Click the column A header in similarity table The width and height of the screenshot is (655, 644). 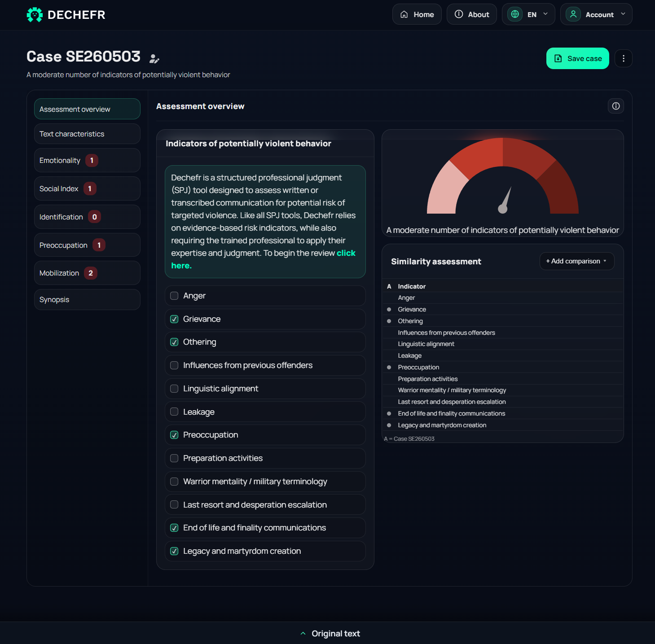click(389, 286)
